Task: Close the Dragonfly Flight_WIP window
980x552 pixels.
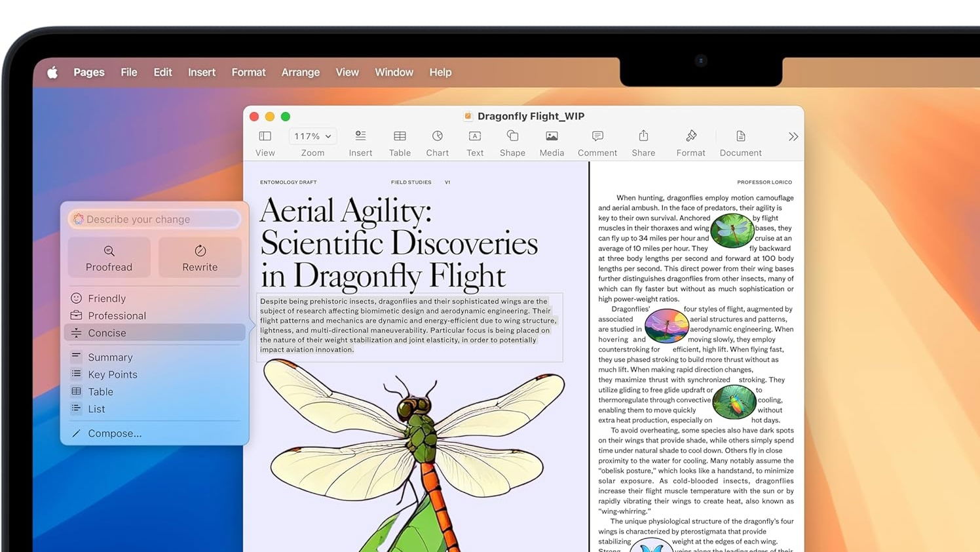Action: click(x=254, y=117)
